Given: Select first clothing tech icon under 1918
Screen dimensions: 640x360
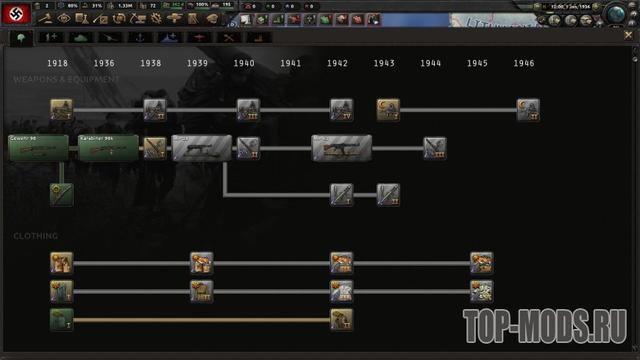Looking at the screenshot, I should pyautogui.click(x=62, y=262).
